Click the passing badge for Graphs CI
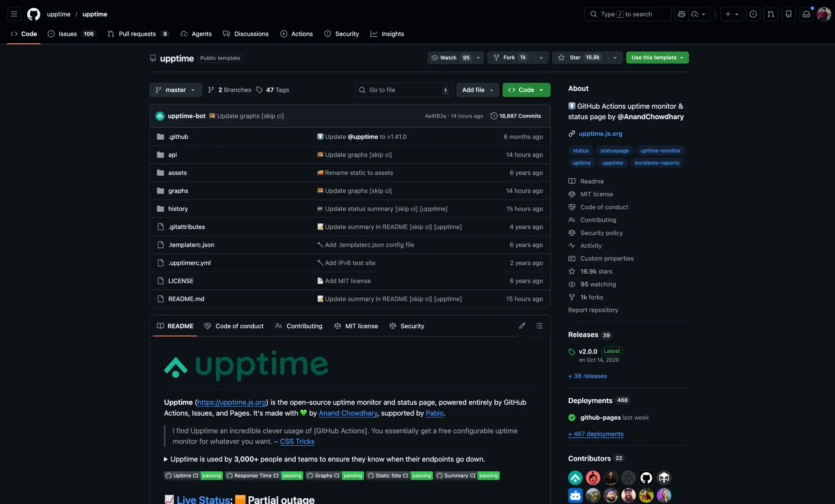The width and height of the screenshot is (835, 504). [353, 475]
